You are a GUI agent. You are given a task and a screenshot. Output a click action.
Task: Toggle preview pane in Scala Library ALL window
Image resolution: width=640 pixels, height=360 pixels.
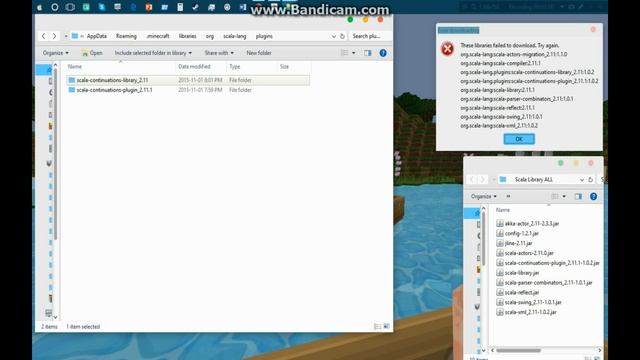point(578,196)
